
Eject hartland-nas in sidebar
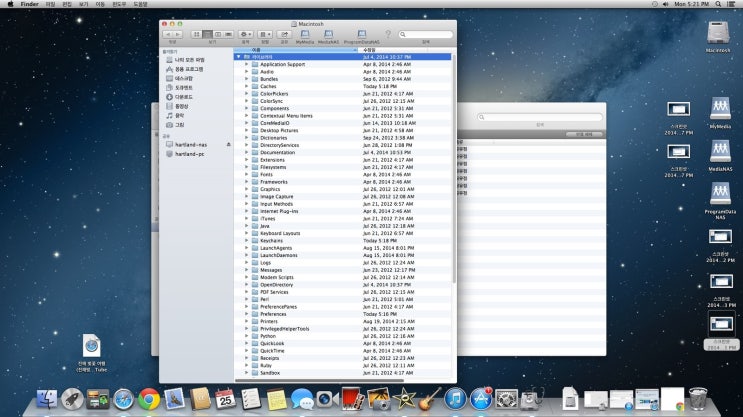click(228, 145)
